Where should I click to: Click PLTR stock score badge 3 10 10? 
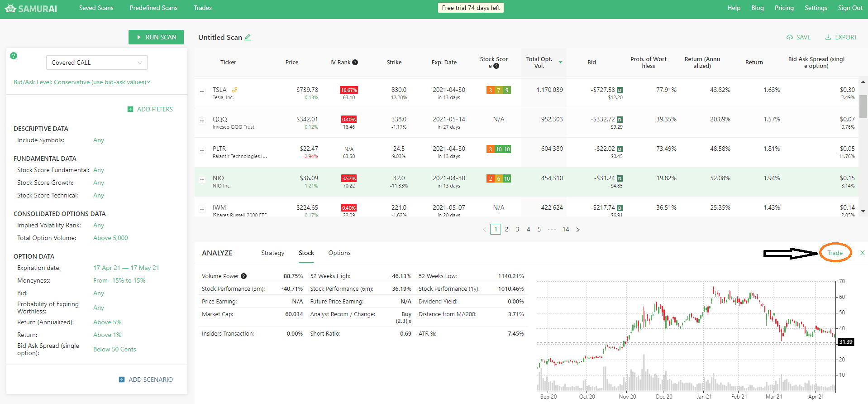499,149
